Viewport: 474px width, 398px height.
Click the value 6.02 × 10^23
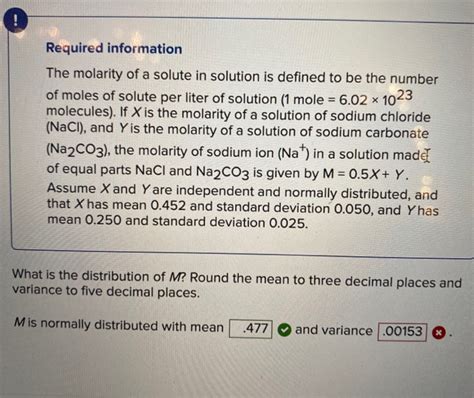tap(376, 98)
